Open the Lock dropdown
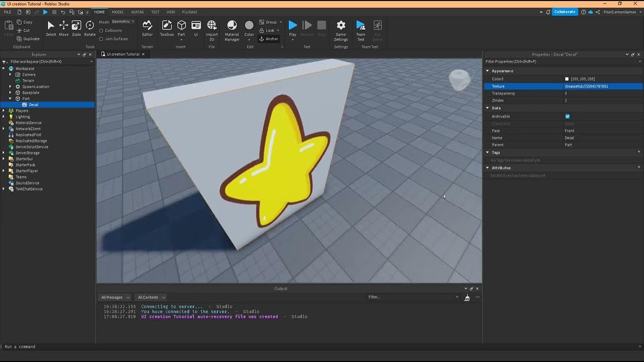This screenshot has height=362, width=644. point(278,31)
